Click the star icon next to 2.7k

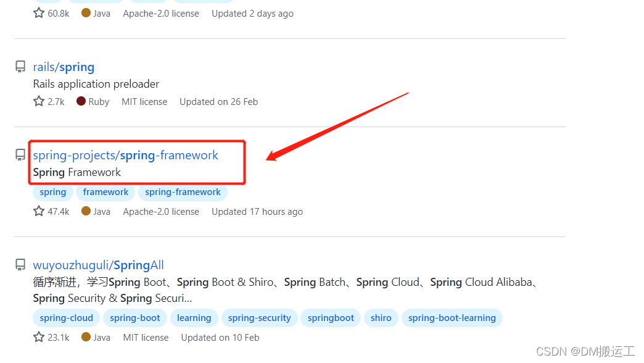pos(39,101)
